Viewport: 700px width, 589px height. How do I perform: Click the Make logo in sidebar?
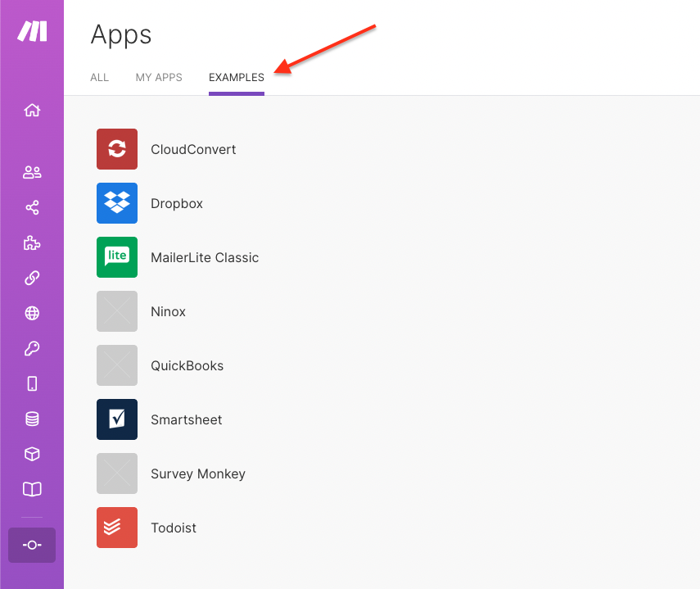click(32, 31)
